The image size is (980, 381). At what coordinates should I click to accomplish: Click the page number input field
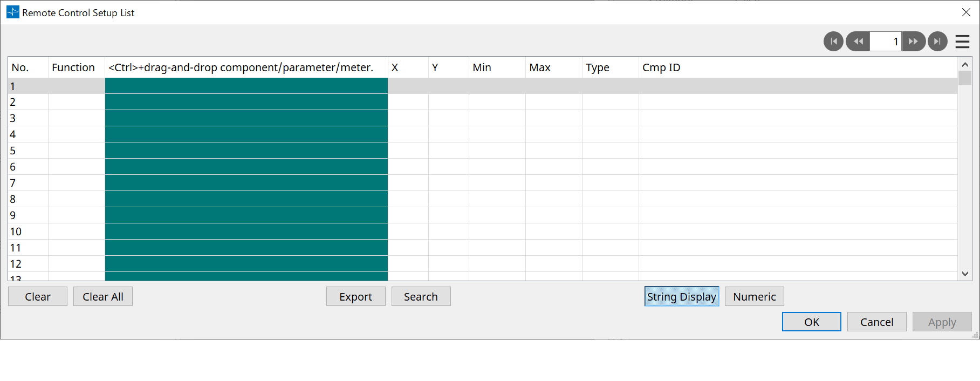tap(885, 42)
